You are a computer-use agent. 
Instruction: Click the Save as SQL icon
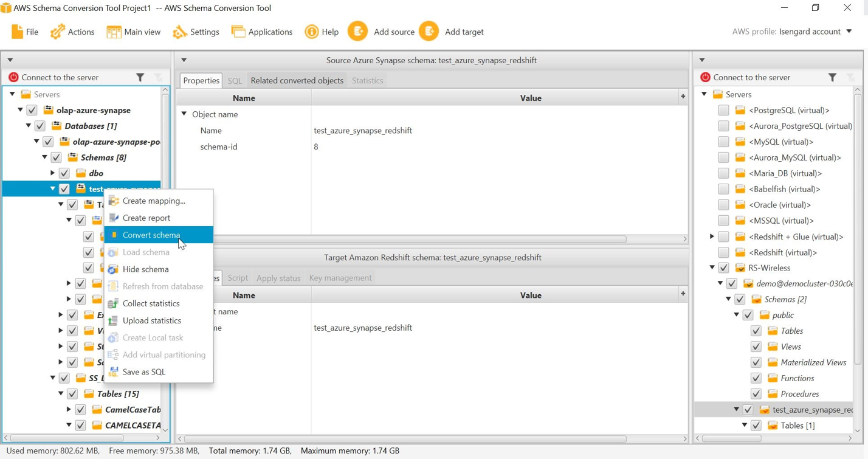click(114, 371)
